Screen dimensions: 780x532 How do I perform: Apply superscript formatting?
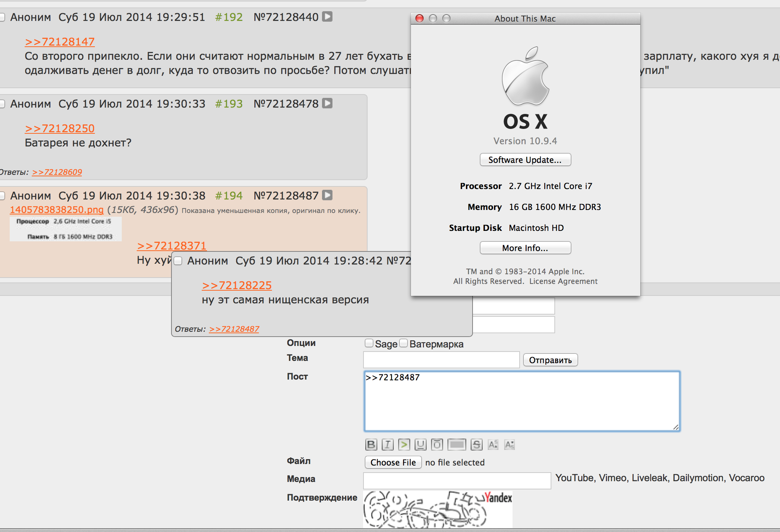(493, 445)
